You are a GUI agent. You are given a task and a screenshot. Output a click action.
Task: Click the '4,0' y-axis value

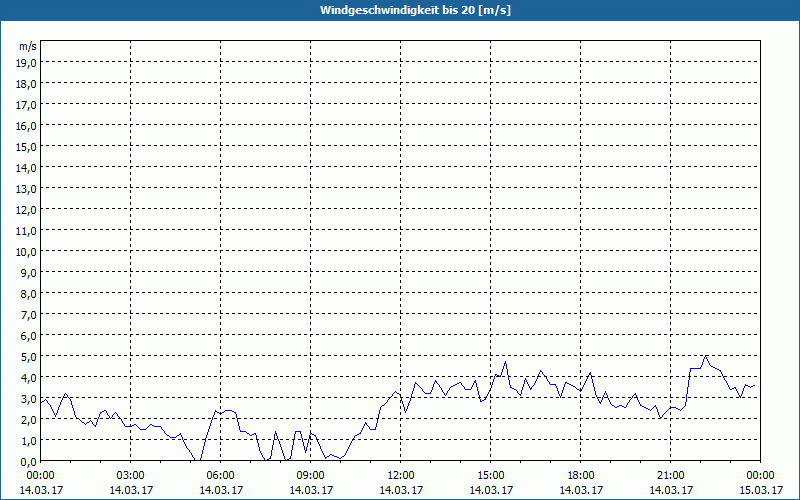30,378
